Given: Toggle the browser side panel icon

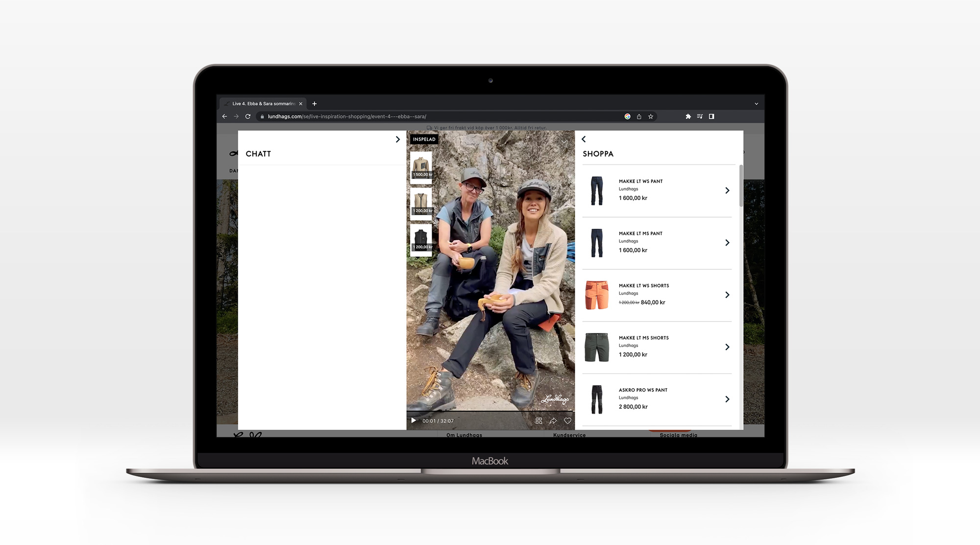Looking at the screenshot, I should [711, 117].
